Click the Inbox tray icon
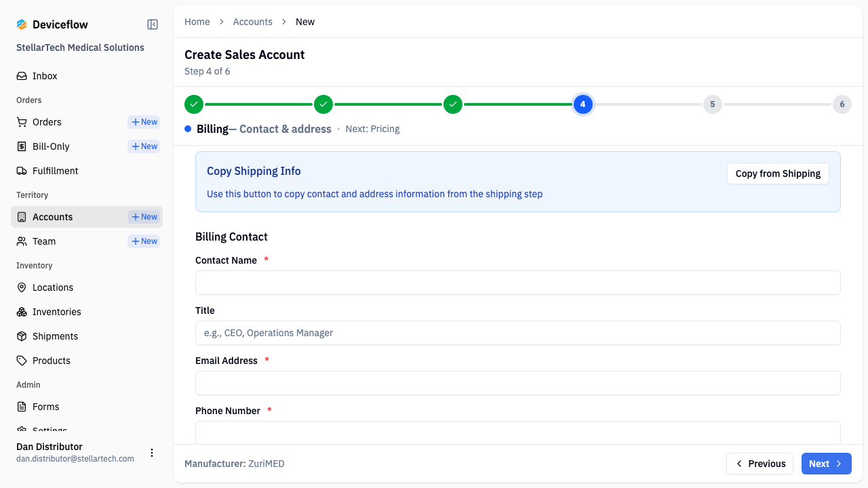Viewport: 868px width, 488px height. pyautogui.click(x=22, y=76)
